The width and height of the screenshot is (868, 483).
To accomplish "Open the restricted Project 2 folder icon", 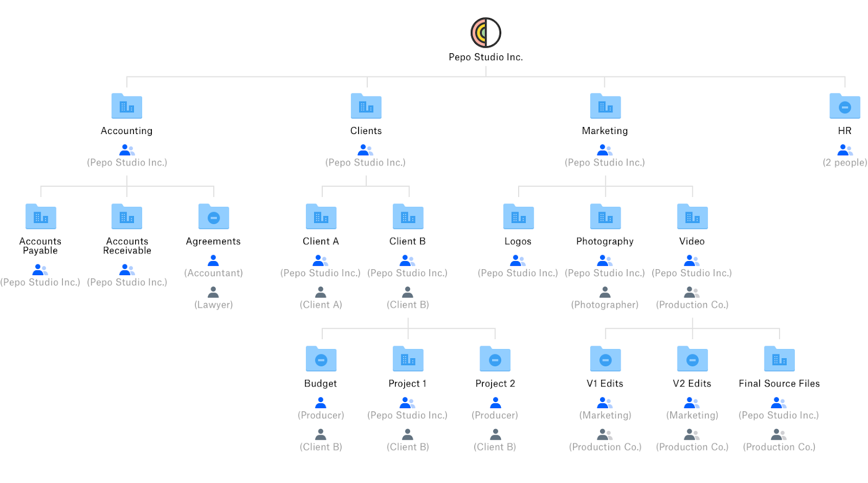I will [495, 358].
